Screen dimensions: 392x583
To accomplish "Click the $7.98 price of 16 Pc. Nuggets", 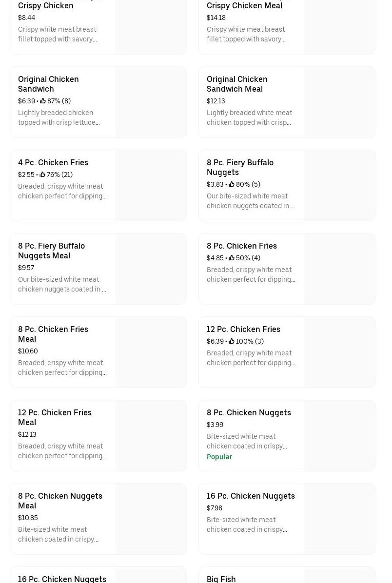I will click(x=215, y=508).
